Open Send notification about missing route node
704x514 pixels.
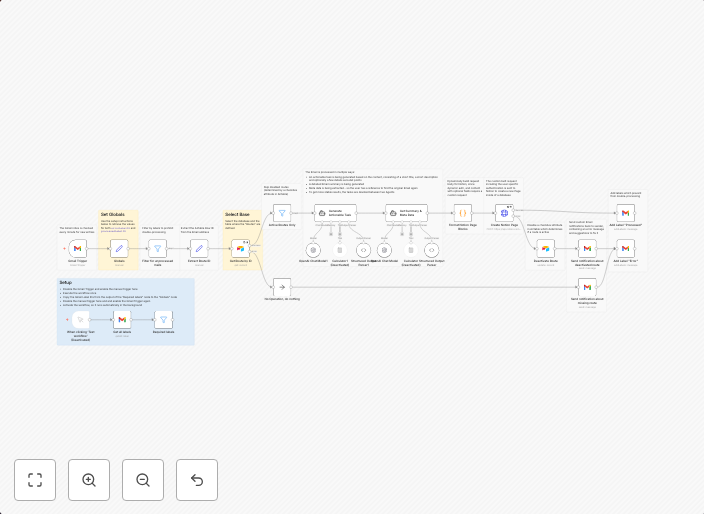point(587,287)
